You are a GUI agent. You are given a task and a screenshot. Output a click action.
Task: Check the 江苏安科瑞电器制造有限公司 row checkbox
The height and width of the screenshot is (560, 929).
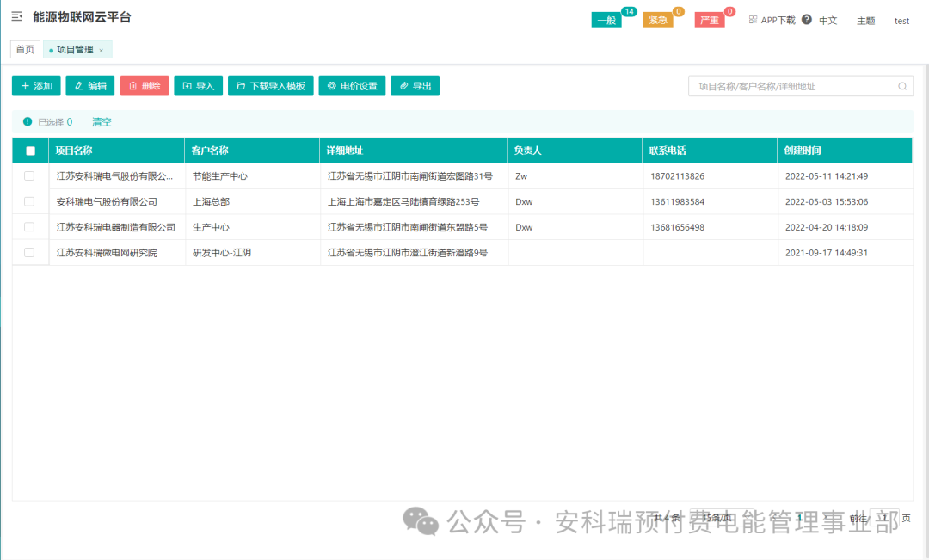[29, 227]
